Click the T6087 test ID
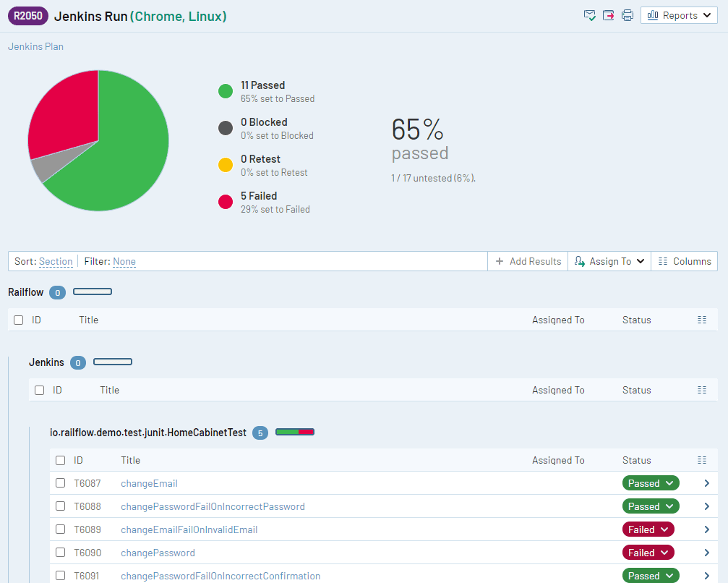This screenshot has width=728, height=583. click(87, 484)
